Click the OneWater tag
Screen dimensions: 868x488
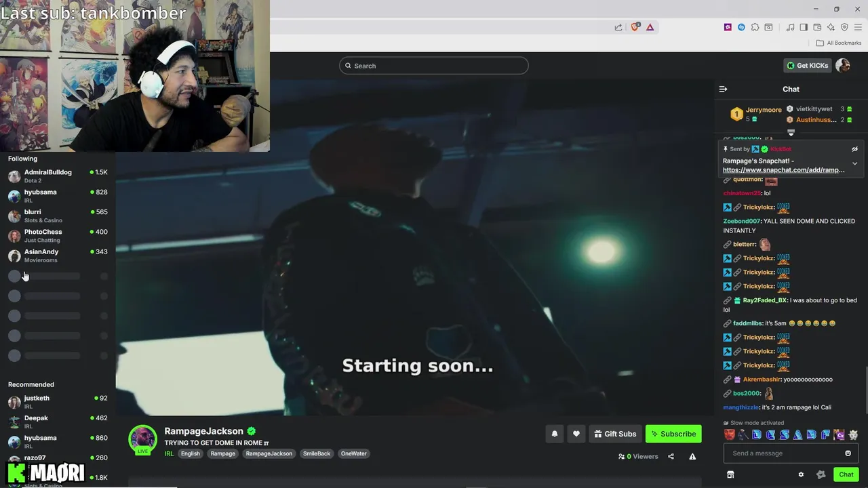point(353,453)
